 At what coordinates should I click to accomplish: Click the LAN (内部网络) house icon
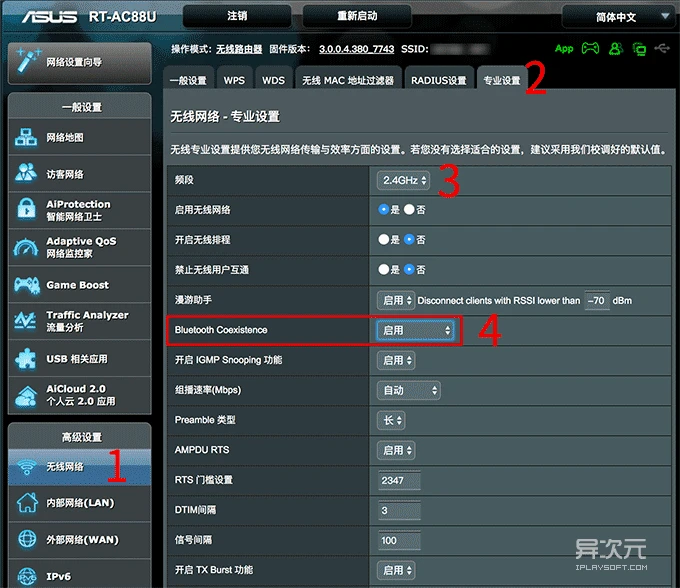tap(27, 503)
